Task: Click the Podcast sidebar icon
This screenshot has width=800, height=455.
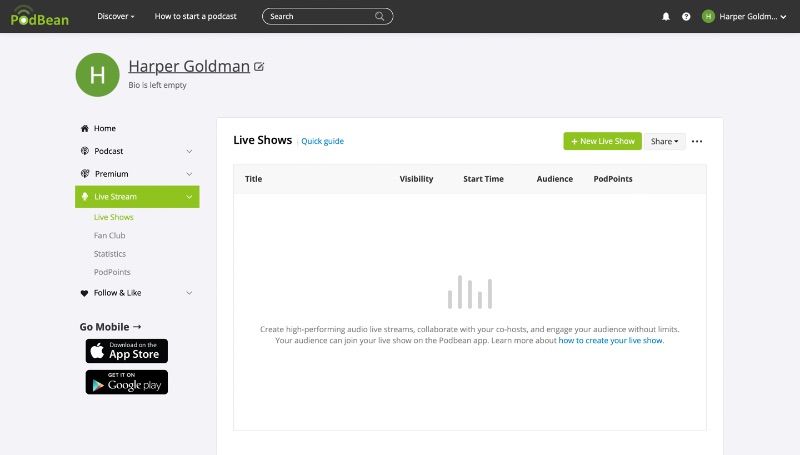Action: click(x=85, y=151)
